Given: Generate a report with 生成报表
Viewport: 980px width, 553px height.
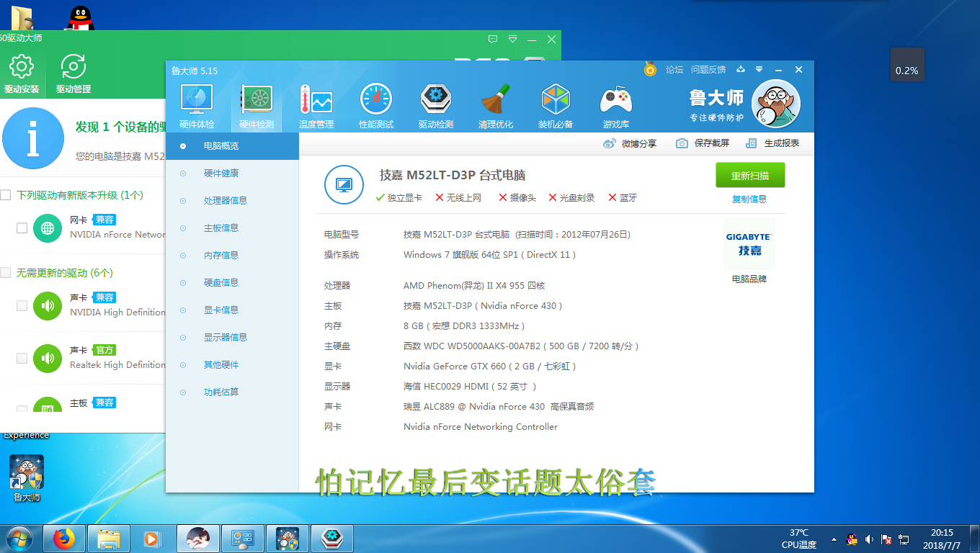Looking at the screenshot, I should tap(772, 143).
